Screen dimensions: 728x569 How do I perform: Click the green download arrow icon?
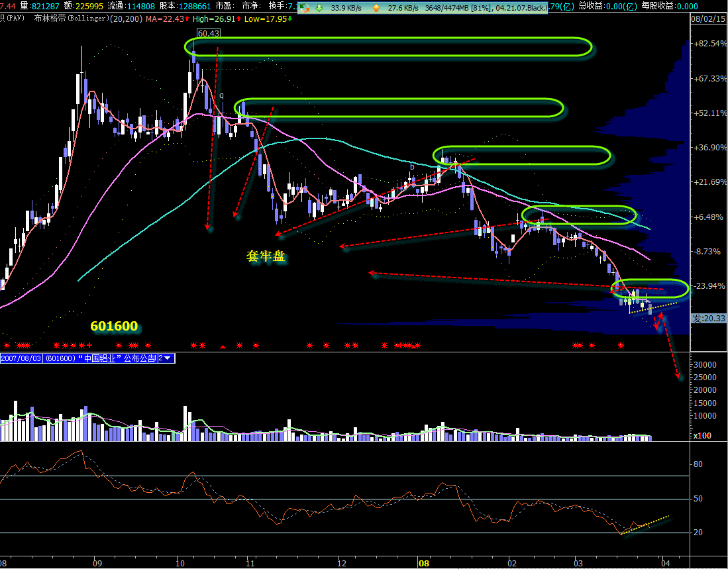coord(320,8)
